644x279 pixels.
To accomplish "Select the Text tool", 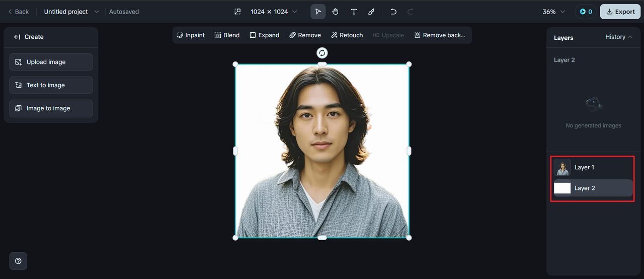I will (x=354, y=12).
